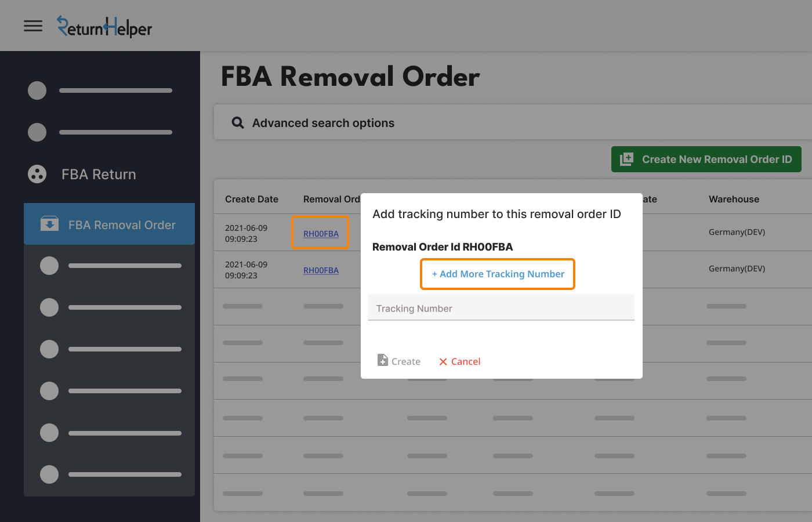Click Add More Tracking Number
812x522 pixels.
pos(497,274)
